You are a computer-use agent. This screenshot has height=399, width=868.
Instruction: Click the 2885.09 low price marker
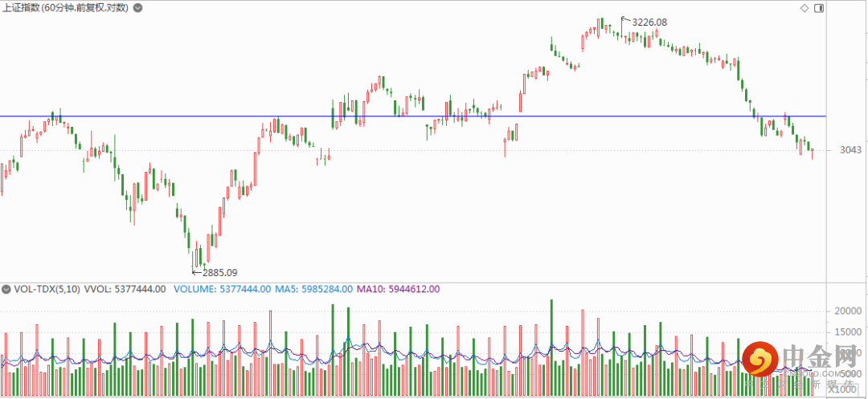coord(219,272)
